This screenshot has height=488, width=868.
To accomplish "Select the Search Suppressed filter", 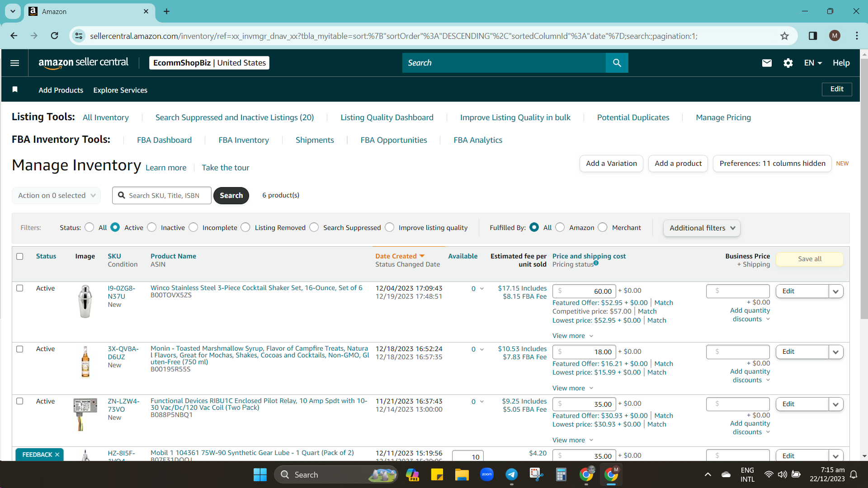I will pos(314,227).
